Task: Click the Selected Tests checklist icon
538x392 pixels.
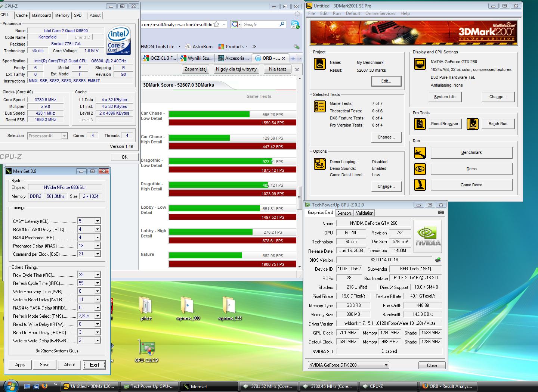Action: pos(320,106)
